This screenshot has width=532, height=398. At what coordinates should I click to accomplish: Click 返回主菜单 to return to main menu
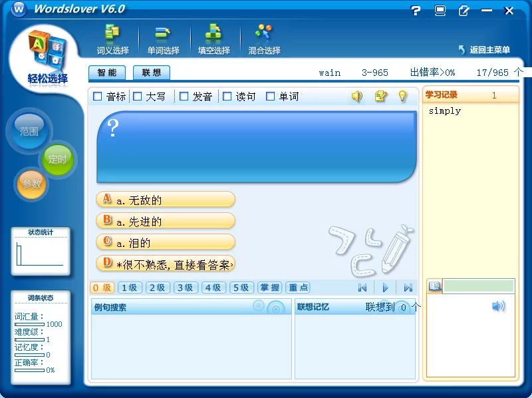(x=485, y=50)
